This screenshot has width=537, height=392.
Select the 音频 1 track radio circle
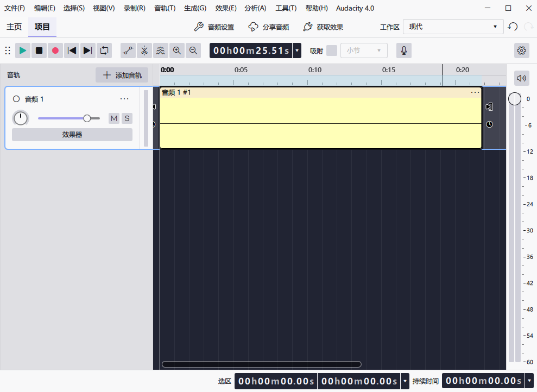[16, 99]
